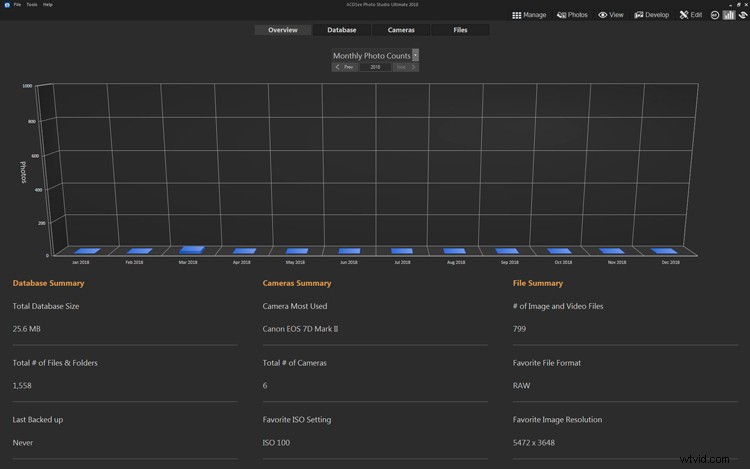Select the Dashboard bar-chart icon
This screenshot has height=469, width=750.
click(729, 15)
